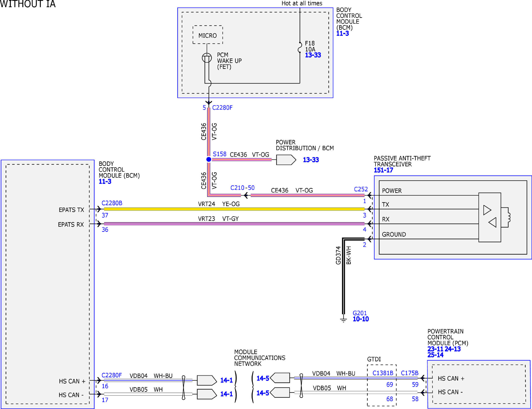Click HS CAN - reference 14-1 link

pyautogui.click(x=227, y=394)
